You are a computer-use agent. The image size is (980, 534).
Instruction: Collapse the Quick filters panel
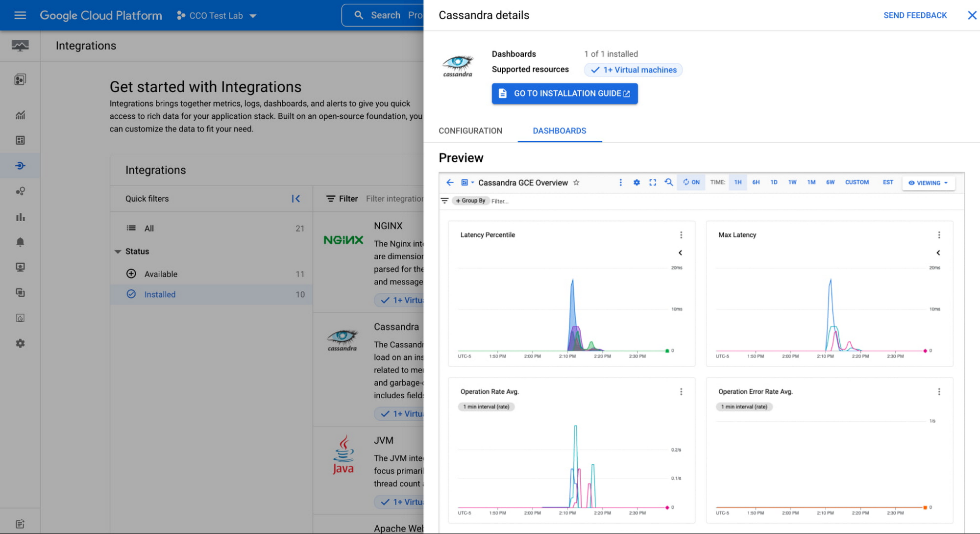point(296,199)
